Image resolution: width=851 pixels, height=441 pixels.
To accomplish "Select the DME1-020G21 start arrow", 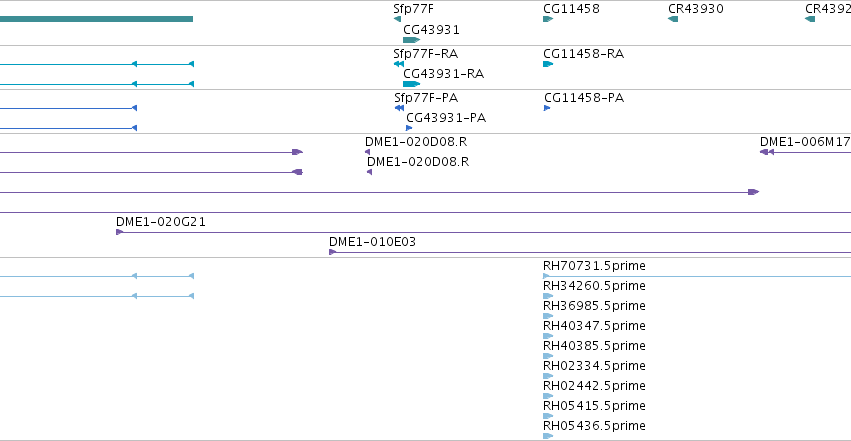I will [x=119, y=232].
